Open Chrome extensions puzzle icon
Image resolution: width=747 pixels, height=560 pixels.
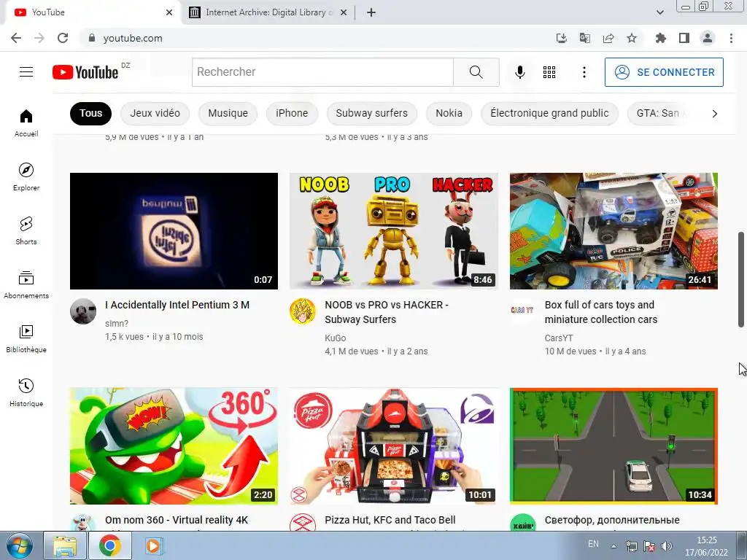661,38
